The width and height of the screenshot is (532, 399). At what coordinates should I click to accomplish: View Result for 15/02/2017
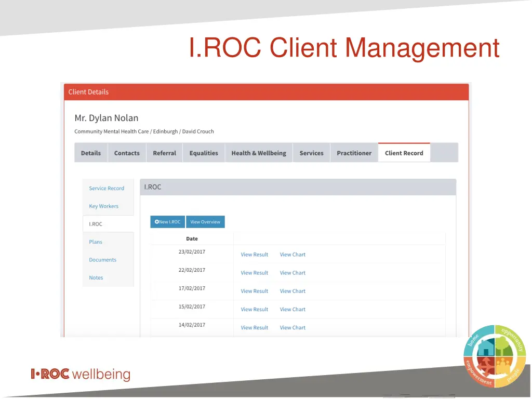point(255,310)
